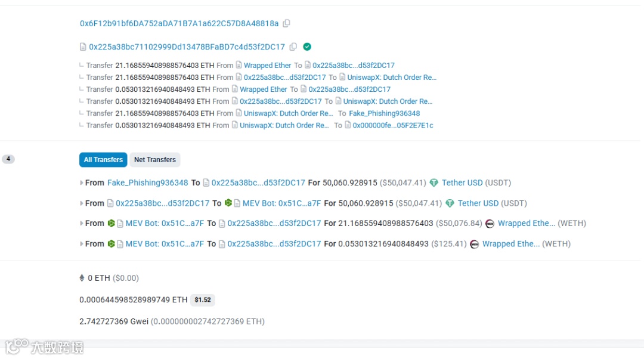Open UniswapX Dutch Order link in second internal transfer
Viewport: 644px width, 359px height.
392,77
